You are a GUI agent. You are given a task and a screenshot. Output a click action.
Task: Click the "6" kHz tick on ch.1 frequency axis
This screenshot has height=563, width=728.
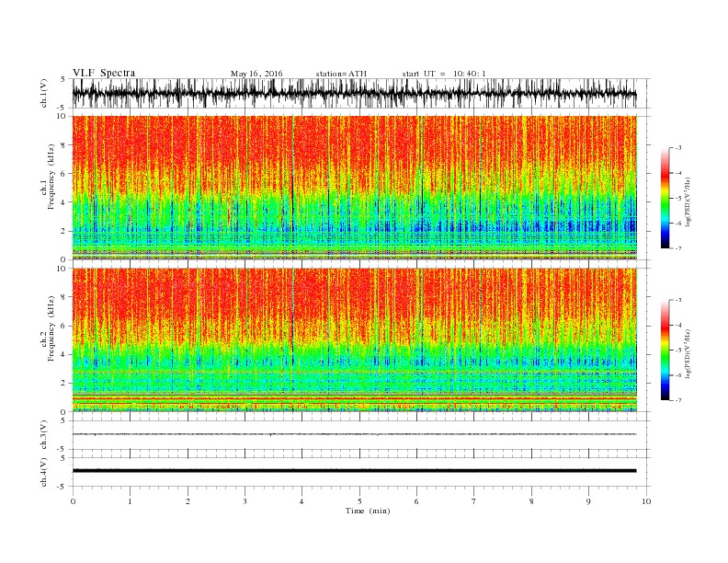point(63,174)
